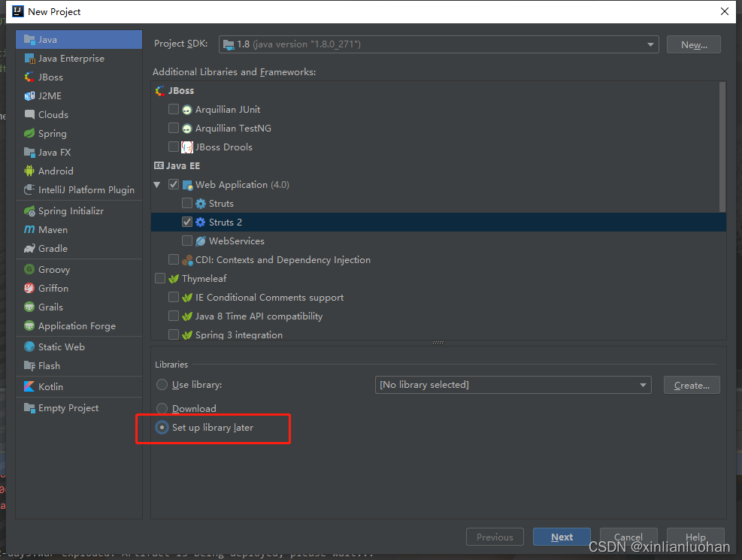Collapse the Web Application tree node
742x560 pixels.
(157, 184)
